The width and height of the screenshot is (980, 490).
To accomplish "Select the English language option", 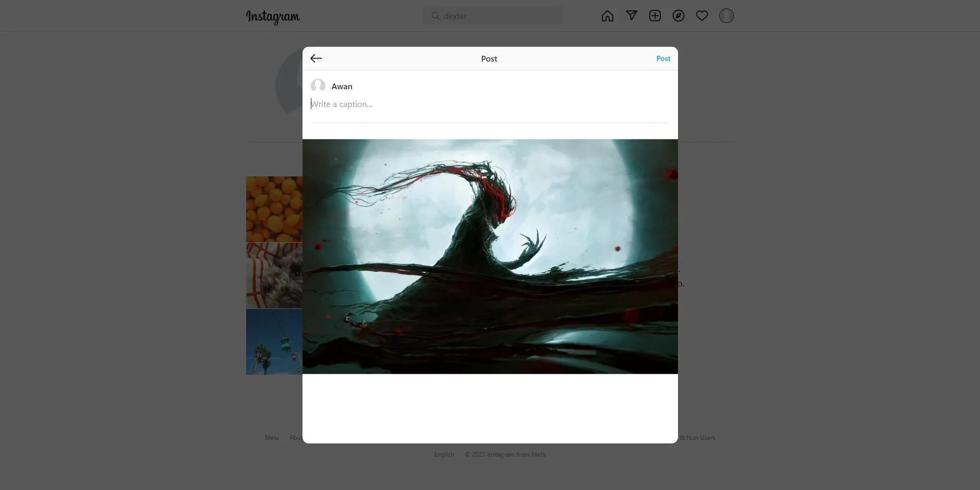I will tap(444, 455).
